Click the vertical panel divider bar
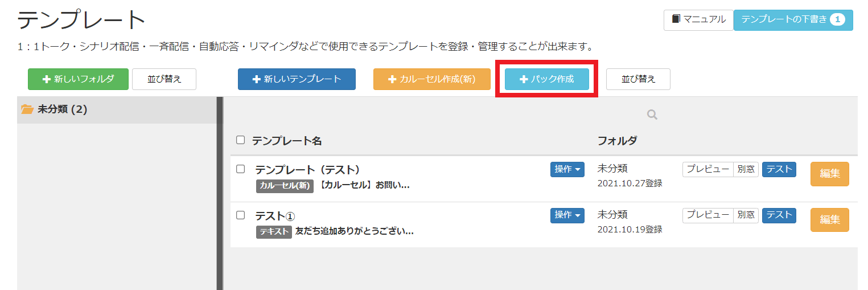This screenshot has height=290, width=868. coord(220,193)
